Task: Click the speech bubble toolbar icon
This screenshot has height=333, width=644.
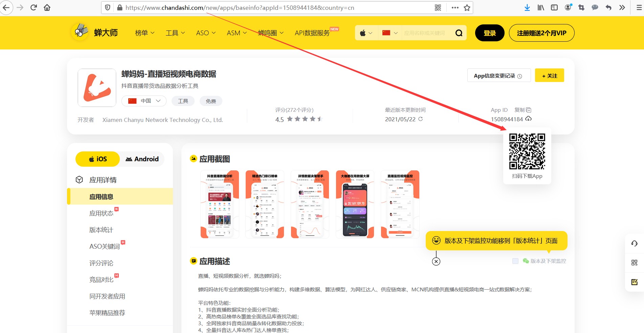Action: (x=595, y=7)
